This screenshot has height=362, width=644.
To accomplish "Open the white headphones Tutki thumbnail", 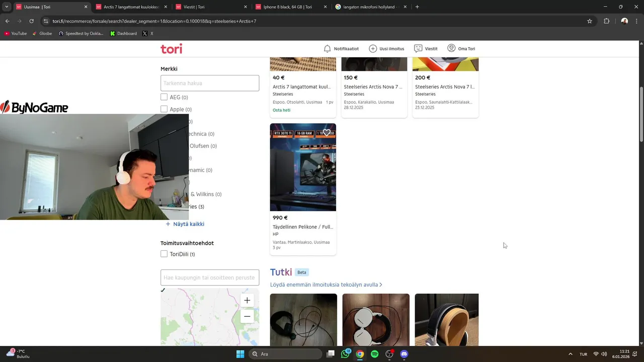I will coord(376,320).
